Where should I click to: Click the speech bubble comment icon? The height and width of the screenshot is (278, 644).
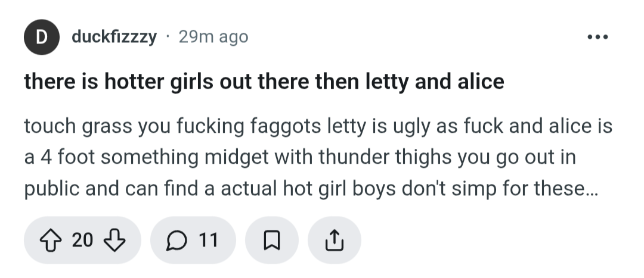click(177, 240)
